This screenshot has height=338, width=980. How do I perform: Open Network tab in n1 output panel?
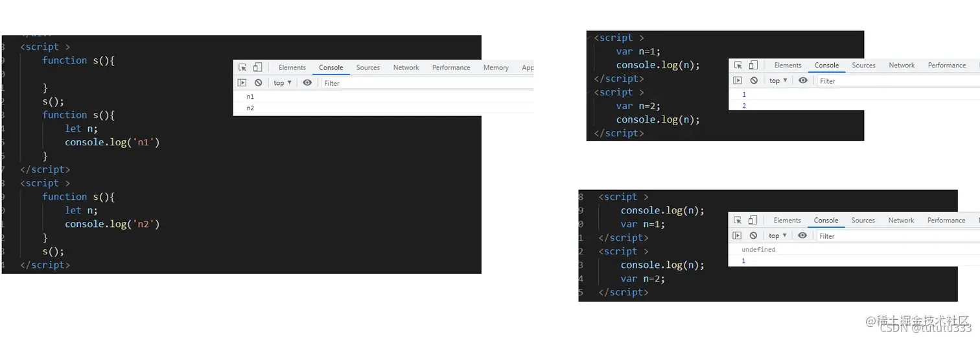click(x=406, y=67)
